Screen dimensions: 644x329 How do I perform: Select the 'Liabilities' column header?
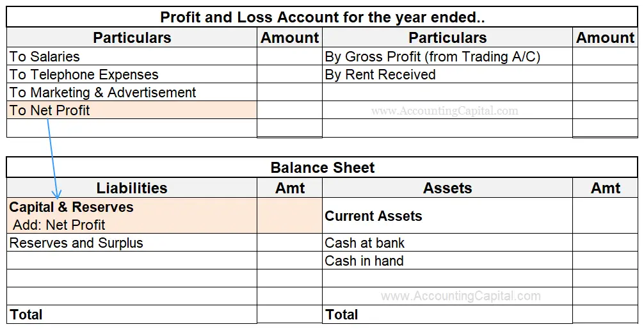point(132,188)
